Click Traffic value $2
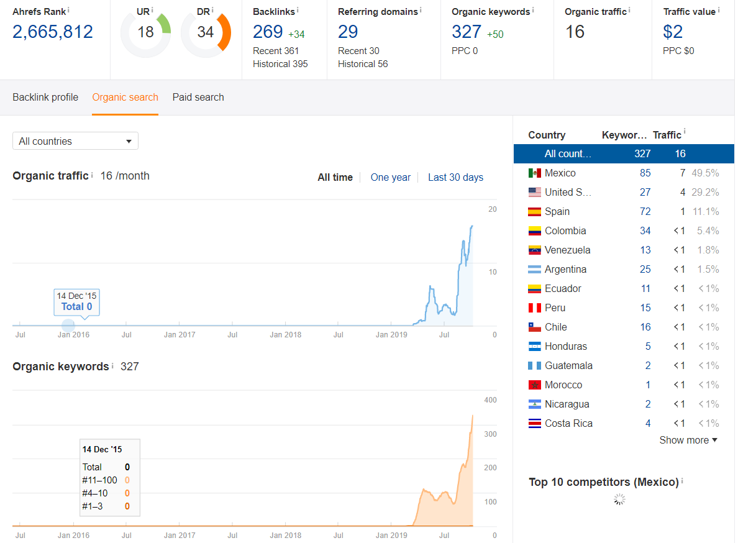Image resolution: width=756 pixels, height=543 pixels. 673,32
